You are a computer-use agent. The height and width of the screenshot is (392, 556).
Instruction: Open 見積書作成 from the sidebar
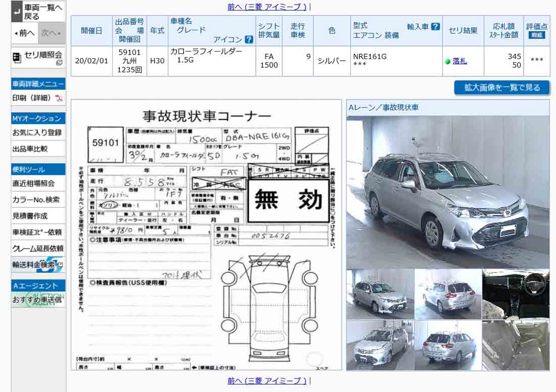(x=38, y=216)
